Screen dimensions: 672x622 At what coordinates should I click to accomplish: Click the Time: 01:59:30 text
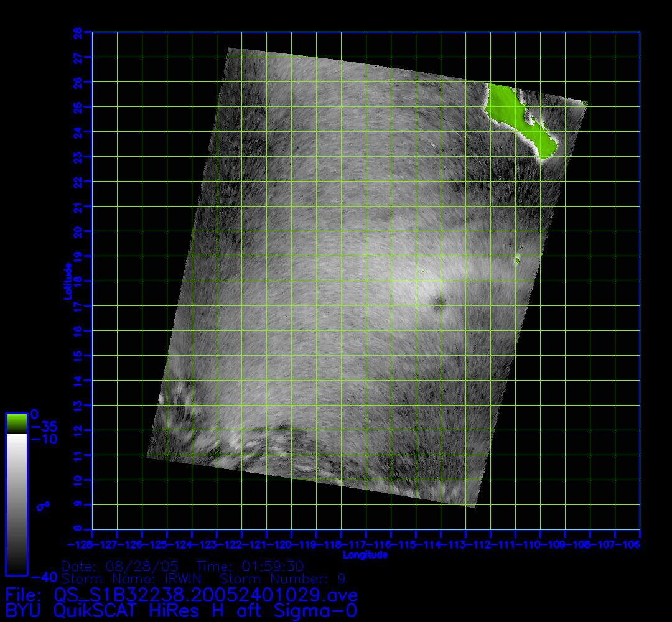(250, 567)
